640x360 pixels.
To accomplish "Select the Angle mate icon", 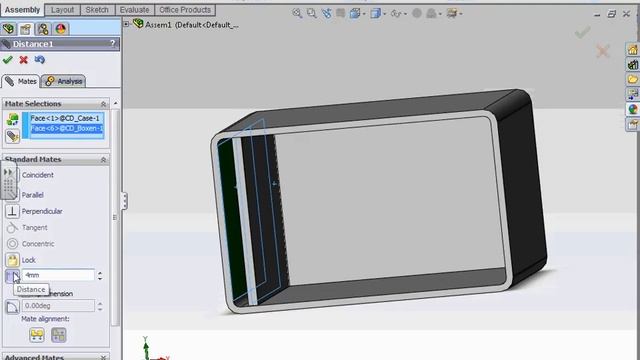I will [12, 307].
